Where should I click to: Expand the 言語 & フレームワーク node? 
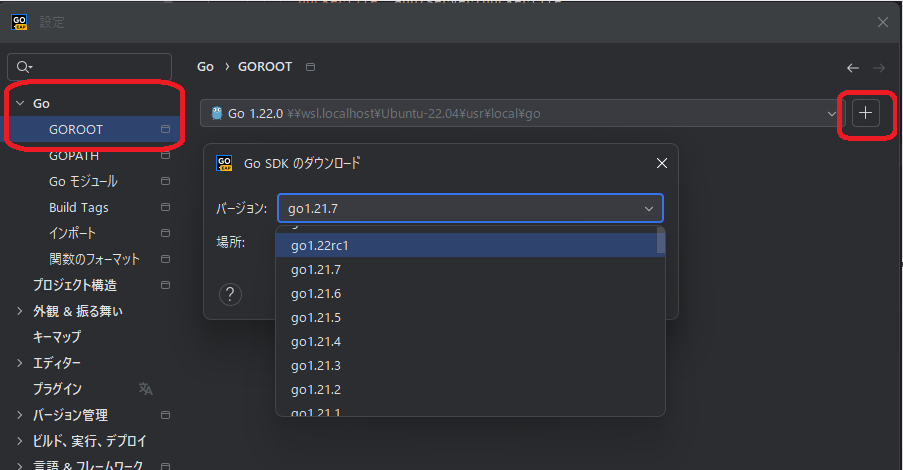(x=20, y=465)
